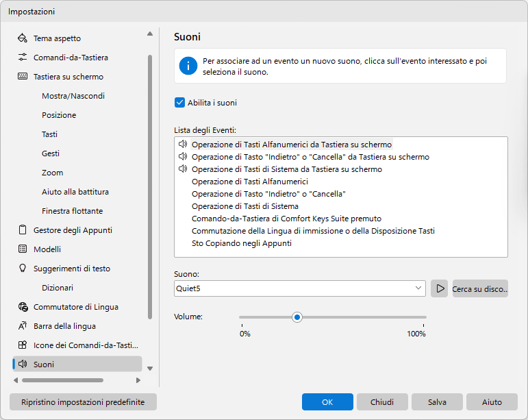This screenshot has width=528, height=420.
Task: Click the Commutatore di Lingua globe icon
Action: [23, 307]
